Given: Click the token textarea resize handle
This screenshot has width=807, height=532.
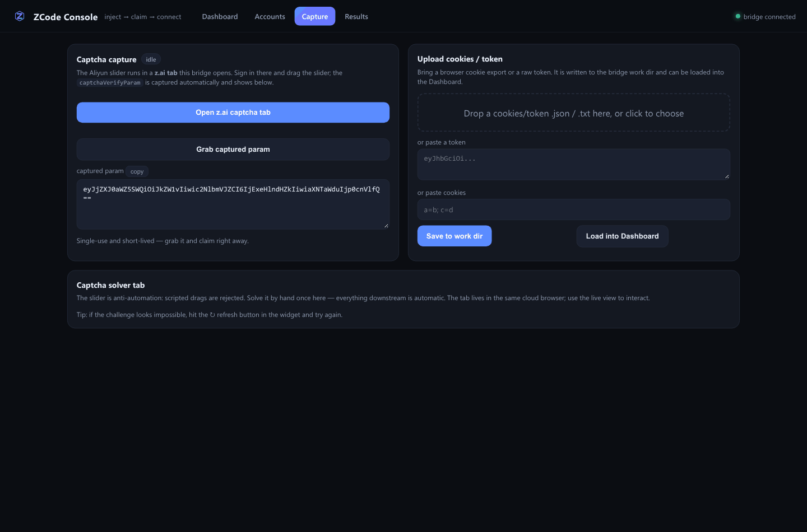Looking at the screenshot, I should [727, 176].
